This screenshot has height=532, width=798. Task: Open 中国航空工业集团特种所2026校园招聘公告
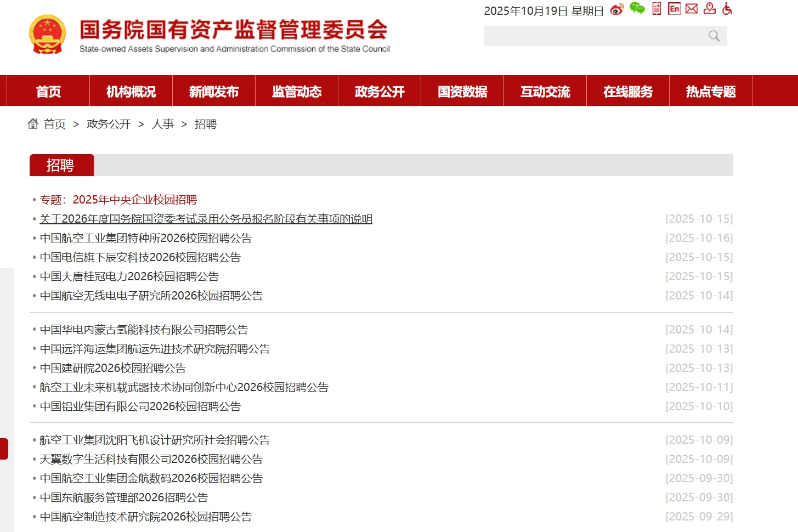pyautogui.click(x=146, y=238)
